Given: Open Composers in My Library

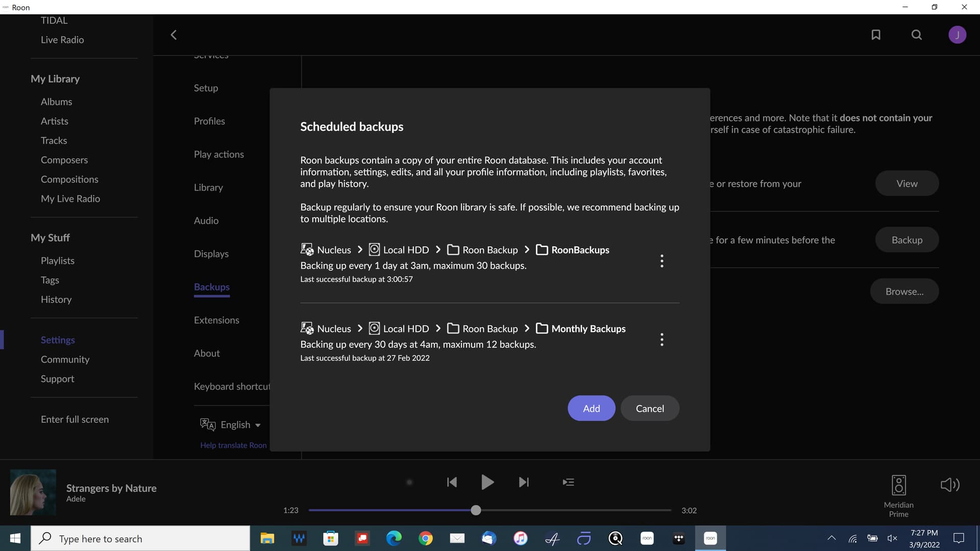Looking at the screenshot, I should [x=64, y=160].
